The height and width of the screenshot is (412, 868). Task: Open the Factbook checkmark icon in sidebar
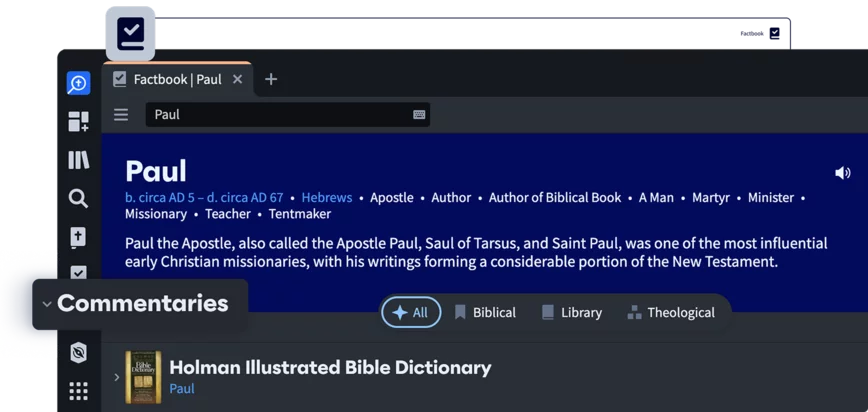tap(79, 272)
